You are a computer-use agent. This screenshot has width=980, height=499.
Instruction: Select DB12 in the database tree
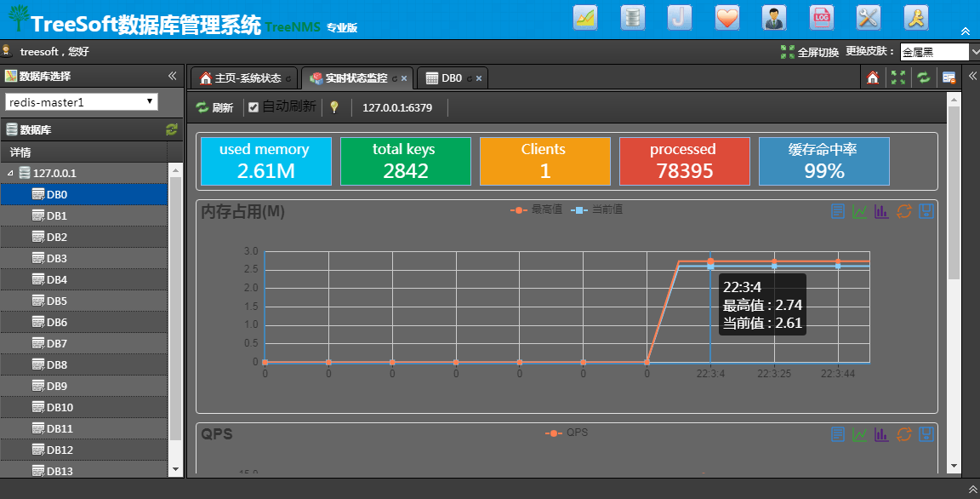83,450
